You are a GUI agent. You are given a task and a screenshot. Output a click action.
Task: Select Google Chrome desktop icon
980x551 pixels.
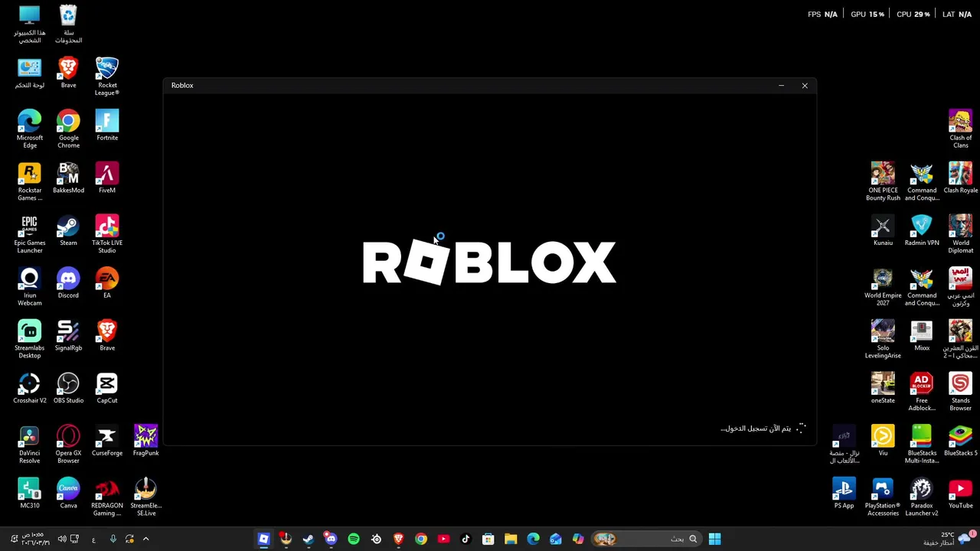point(68,129)
